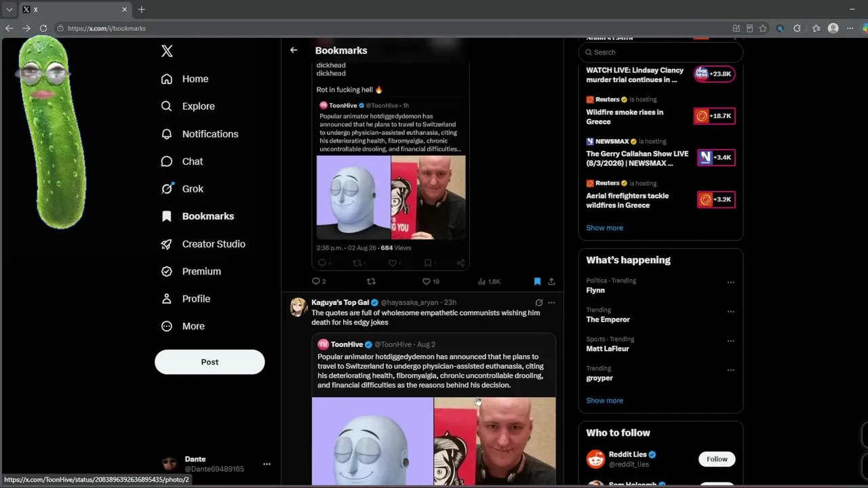
Task: Open the more menu on Kaguya's Top Gal post
Action: coord(551,303)
